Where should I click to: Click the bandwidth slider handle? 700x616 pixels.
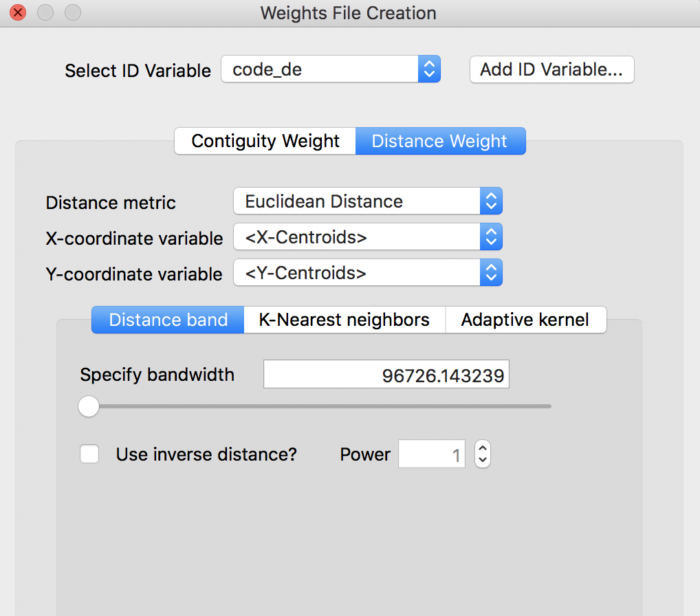[x=88, y=406]
